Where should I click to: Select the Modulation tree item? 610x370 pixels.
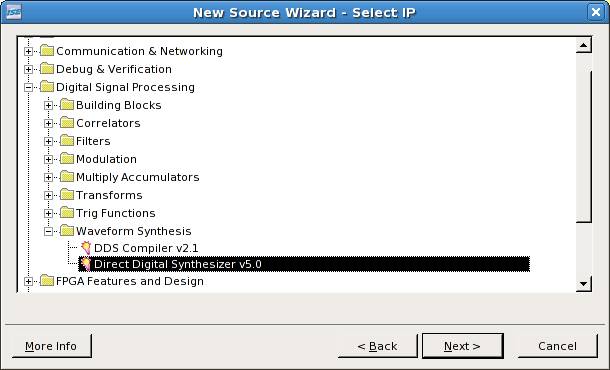pos(106,159)
